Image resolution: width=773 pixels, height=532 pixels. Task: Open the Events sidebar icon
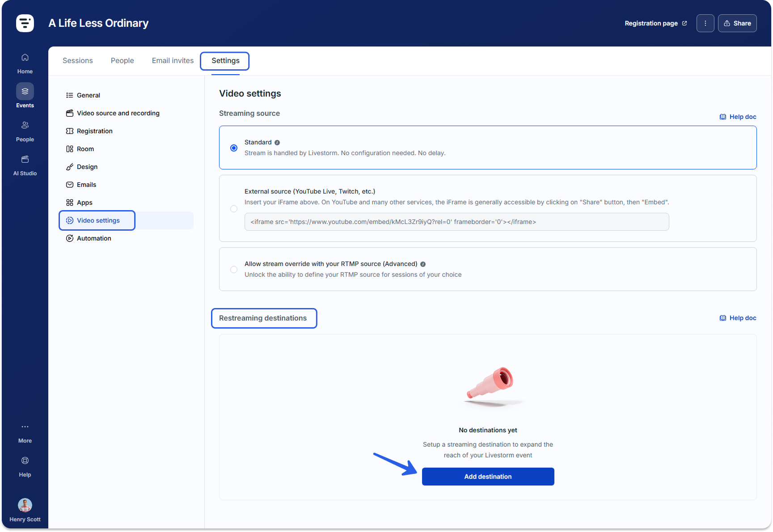(25, 91)
